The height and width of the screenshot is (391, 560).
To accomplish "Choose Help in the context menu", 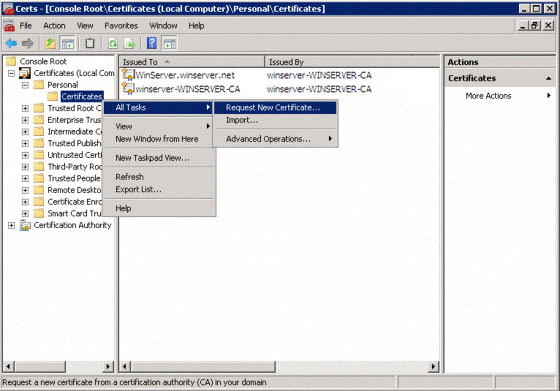I will pyautogui.click(x=159, y=208).
